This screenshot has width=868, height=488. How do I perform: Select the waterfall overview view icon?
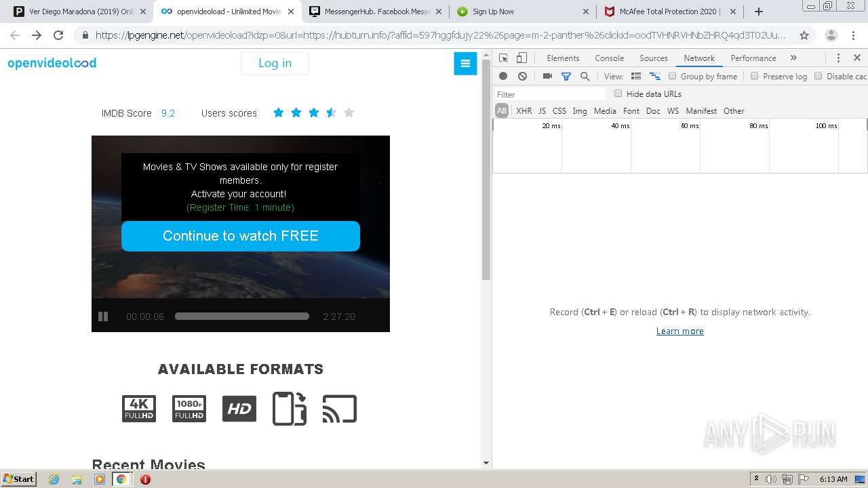(655, 77)
